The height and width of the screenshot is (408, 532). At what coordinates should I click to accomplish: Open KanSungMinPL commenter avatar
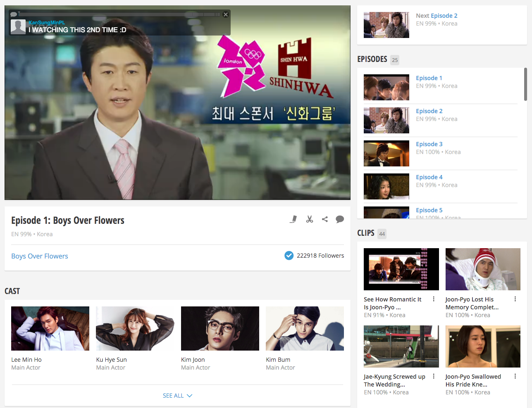[x=18, y=27]
